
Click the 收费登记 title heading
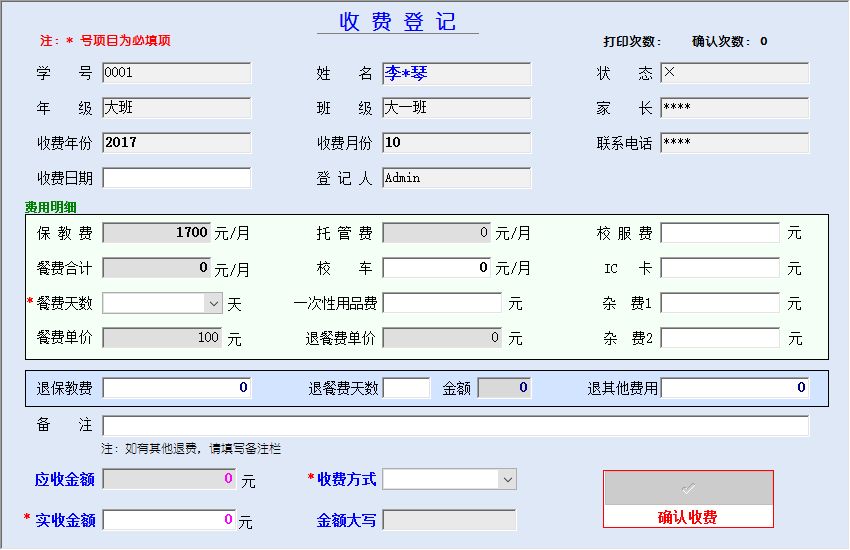(x=397, y=22)
